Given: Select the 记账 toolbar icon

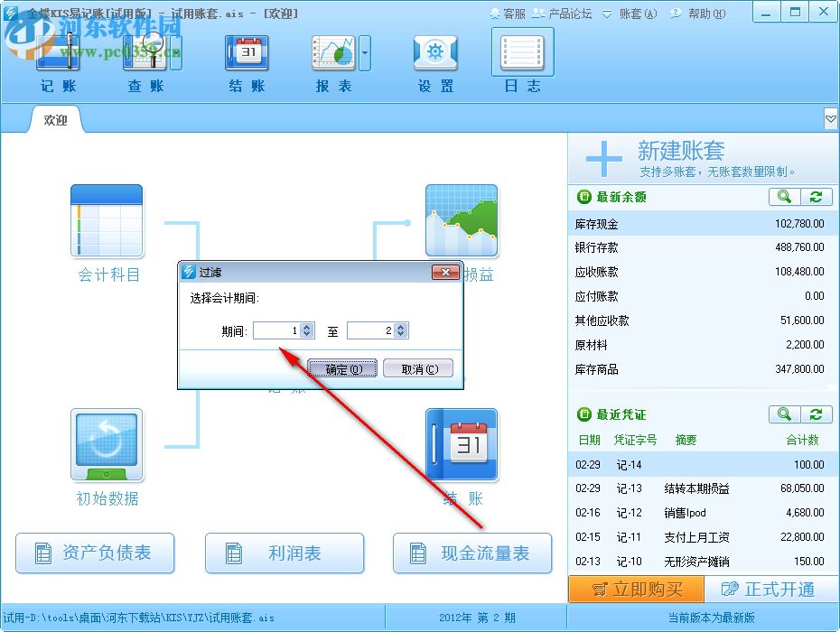Looking at the screenshot, I should [57, 54].
